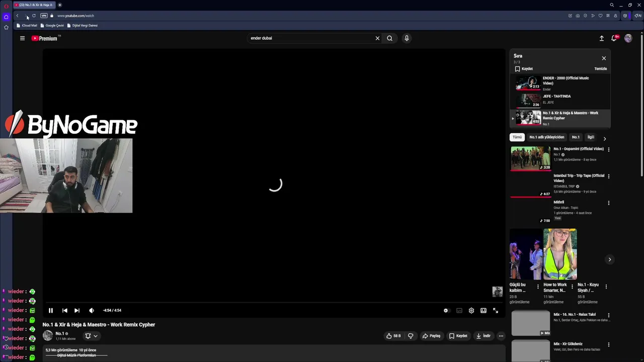The height and width of the screenshot is (362, 644).
Task: Dislike the video
Action: click(411, 336)
